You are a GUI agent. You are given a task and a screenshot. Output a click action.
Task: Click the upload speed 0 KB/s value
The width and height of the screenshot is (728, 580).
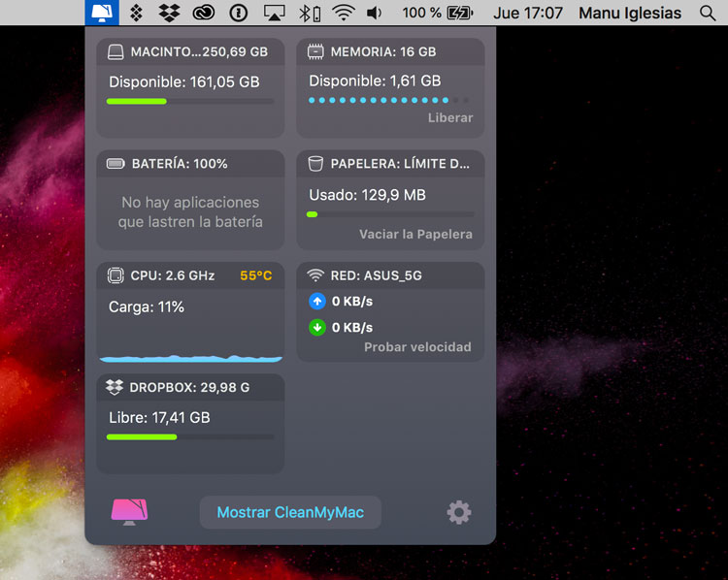(352, 301)
